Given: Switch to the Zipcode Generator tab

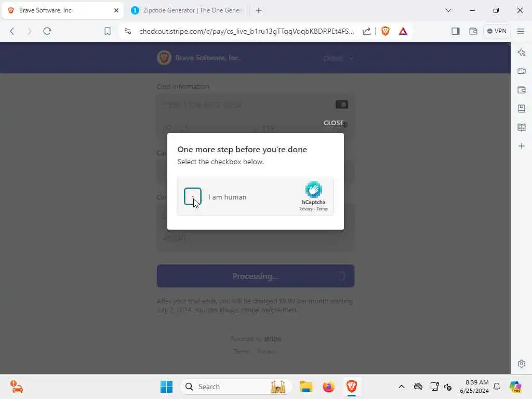Looking at the screenshot, I should tap(188, 10).
